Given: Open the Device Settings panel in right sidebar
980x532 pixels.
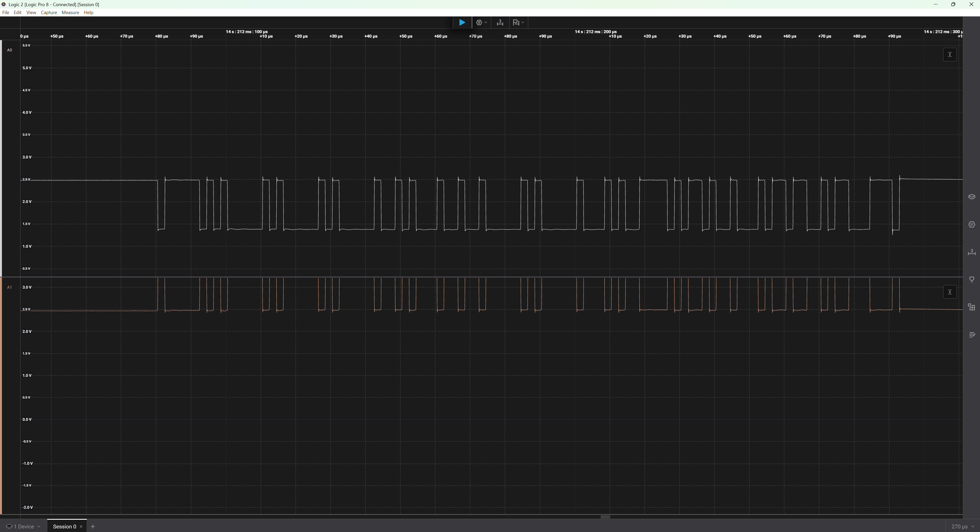Looking at the screenshot, I should (x=972, y=197).
